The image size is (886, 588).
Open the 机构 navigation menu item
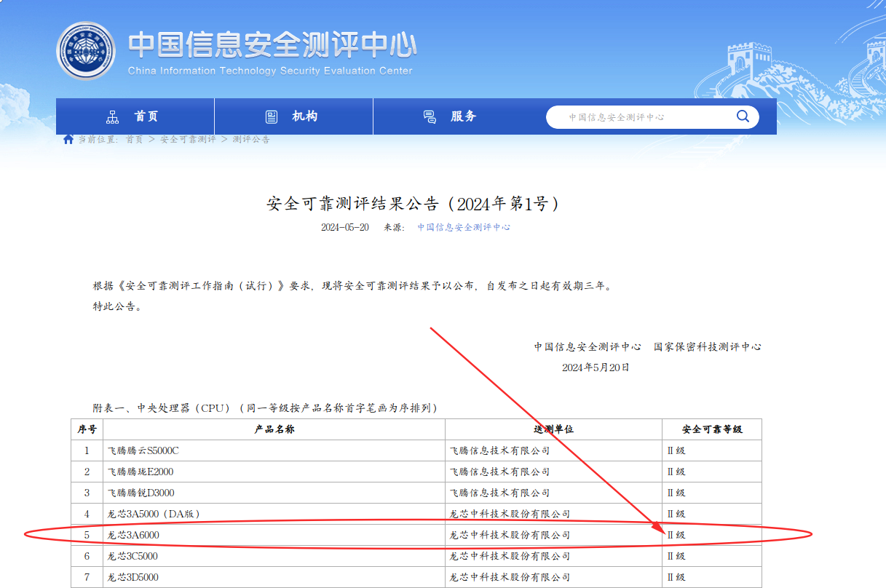(x=293, y=116)
